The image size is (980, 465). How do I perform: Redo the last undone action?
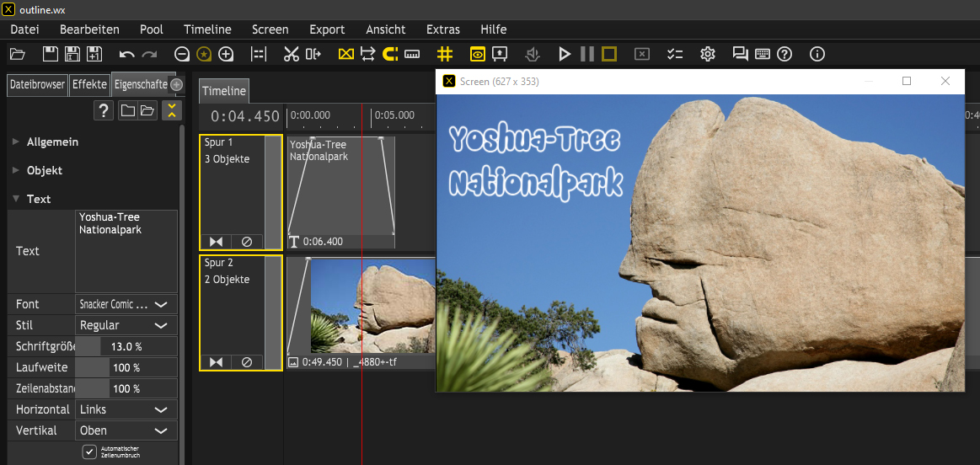click(149, 55)
